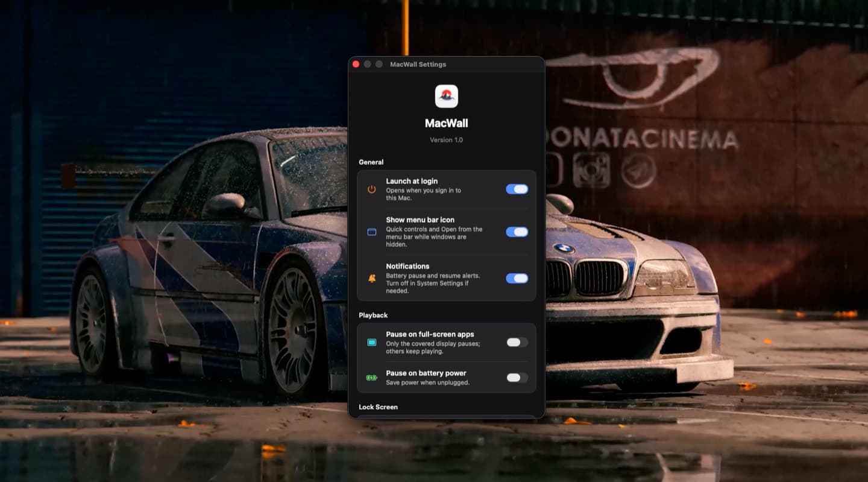This screenshot has height=482, width=868.
Task: Click the MacWall app logo icon
Action: (x=447, y=97)
